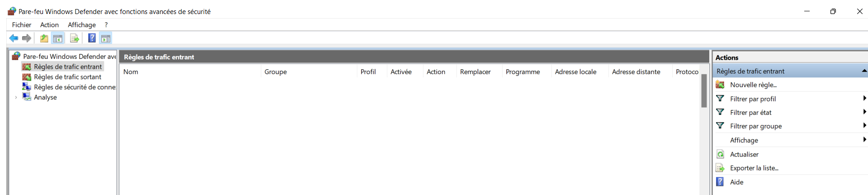868x195 pixels.
Task: Click the Up one level folder icon
Action: coord(44,38)
